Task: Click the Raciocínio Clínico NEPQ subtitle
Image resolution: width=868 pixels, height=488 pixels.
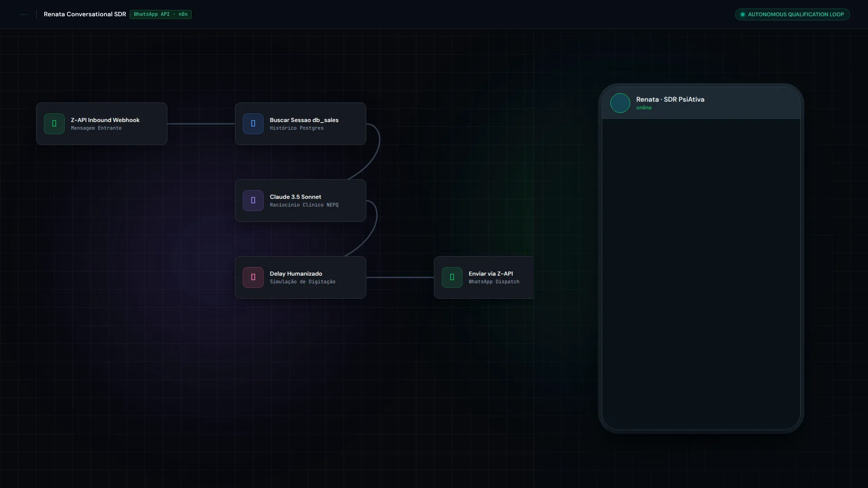Action: pyautogui.click(x=304, y=205)
